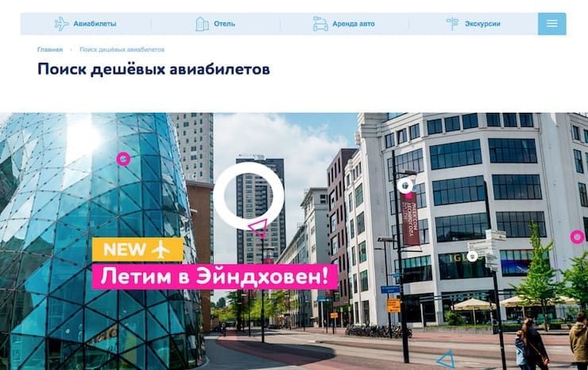Click the large white ring on the banner
Image resolution: width=588 pixels, height=370 pixels.
pos(248,195)
